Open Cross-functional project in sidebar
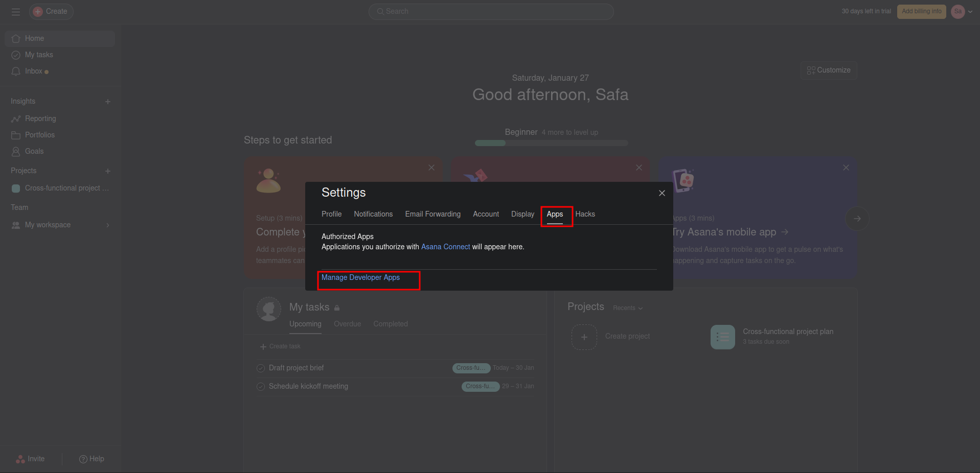Viewport: 980px width, 473px height. tap(60, 188)
